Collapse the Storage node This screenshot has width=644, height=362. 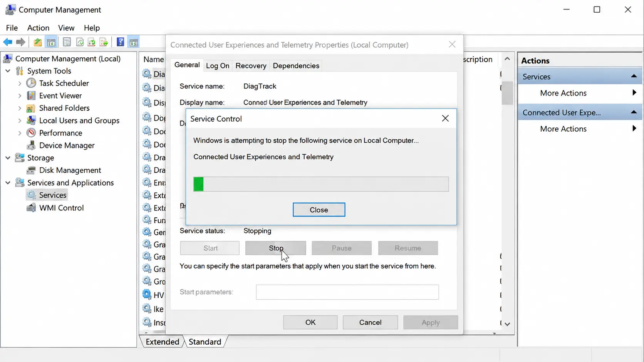pyautogui.click(x=8, y=158)
